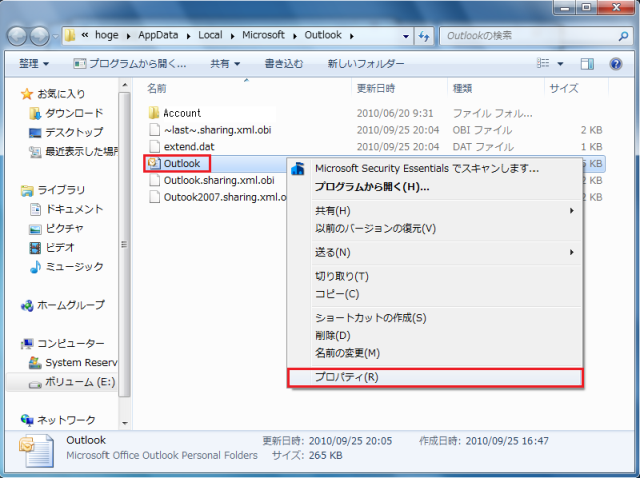Click the 書き込む toolbar button
This screenshot has height=478, width=640.
(x=284, y=64)
